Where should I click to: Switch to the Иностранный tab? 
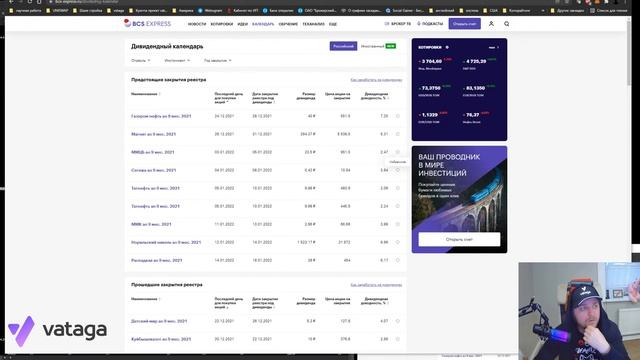pos(378,46)
